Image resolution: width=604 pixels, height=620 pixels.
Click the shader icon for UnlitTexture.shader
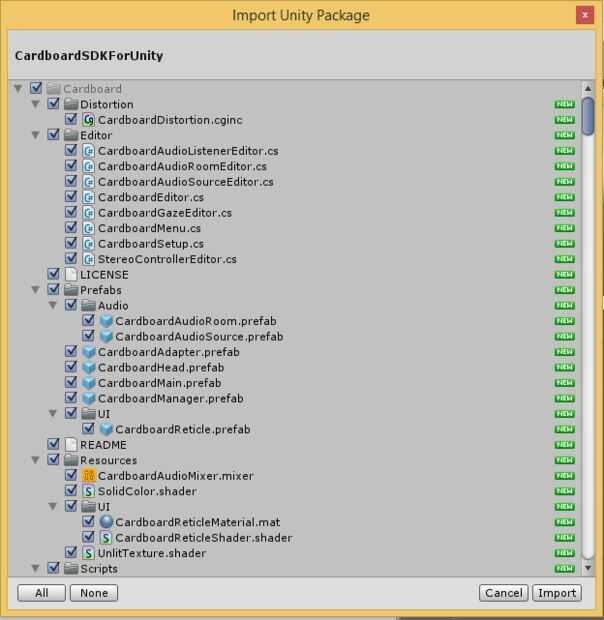pyautogui.click(x=89, y=553)
